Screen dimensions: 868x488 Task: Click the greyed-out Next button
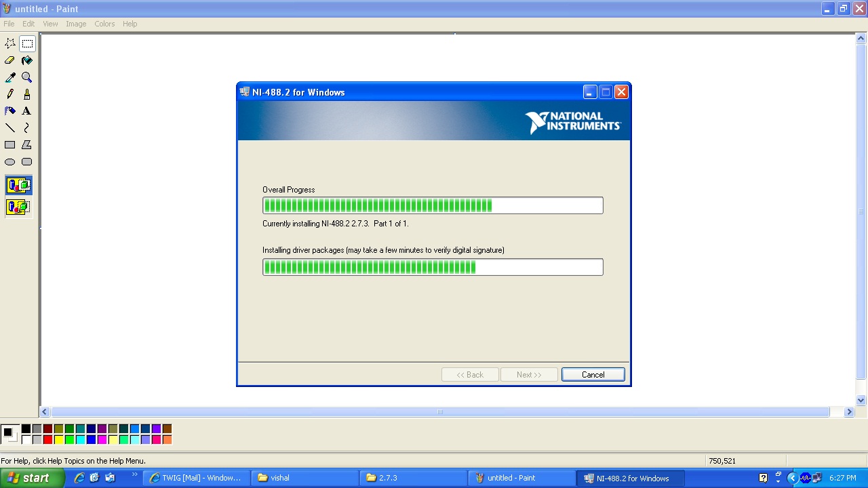[529, 375]
